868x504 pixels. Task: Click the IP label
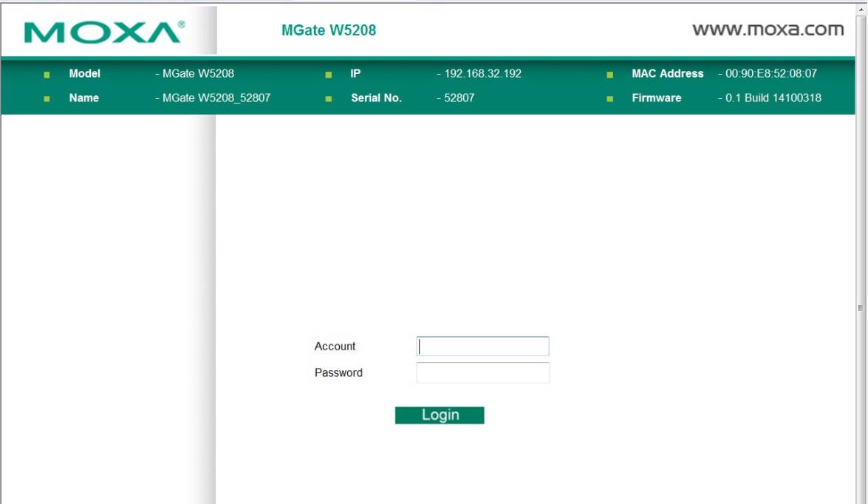[355, 74]
